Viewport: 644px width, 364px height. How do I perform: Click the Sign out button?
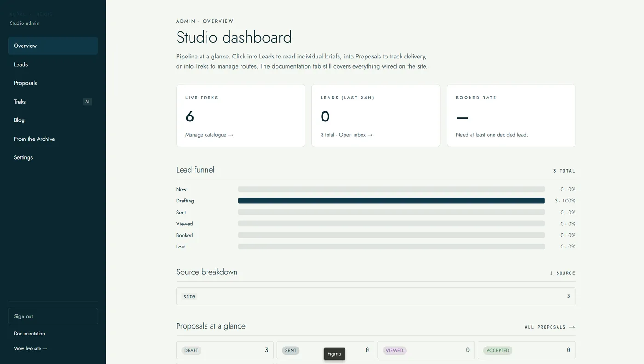(x=53, y=316)
